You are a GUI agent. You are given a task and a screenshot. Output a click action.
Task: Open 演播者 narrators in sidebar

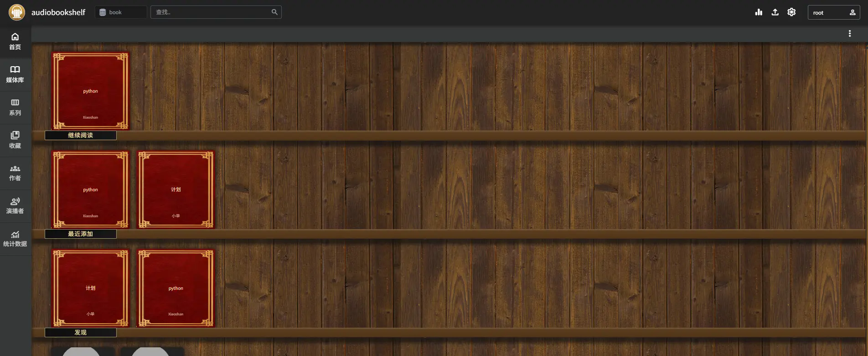click(15, 206)
